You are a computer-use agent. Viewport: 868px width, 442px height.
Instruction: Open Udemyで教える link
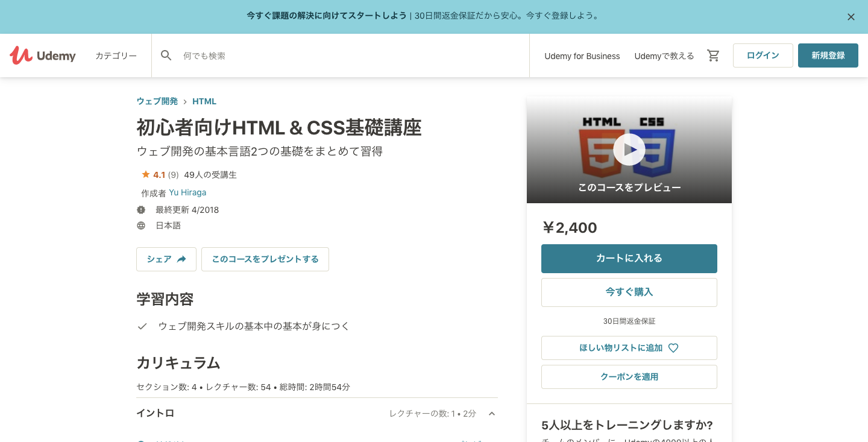coord(664,56)
